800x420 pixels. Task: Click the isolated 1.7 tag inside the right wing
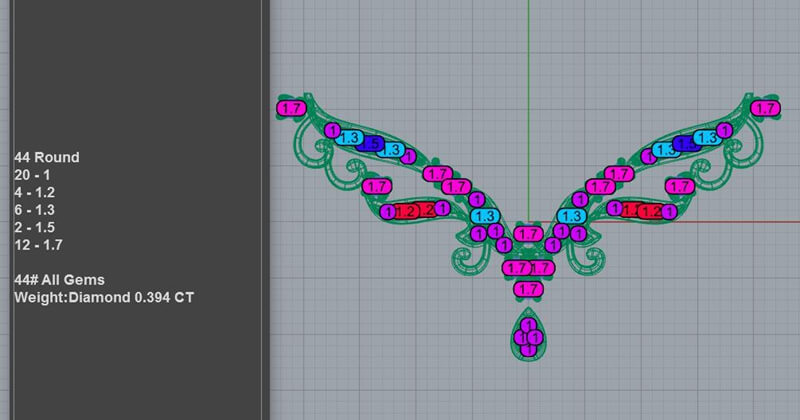pos(680,186)
